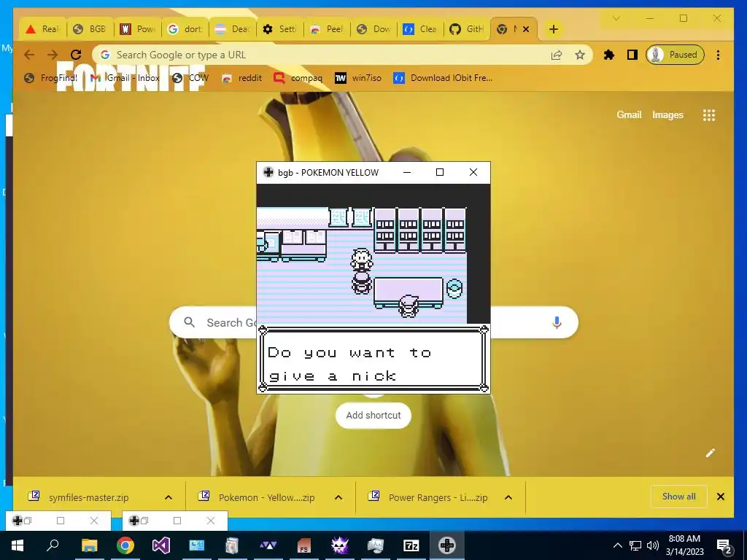
Task: Switch to the Setti settings tab
Action: (x=280, y=29)
